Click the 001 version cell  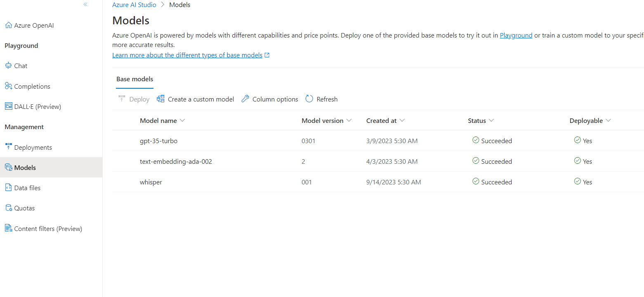point(307,182)
